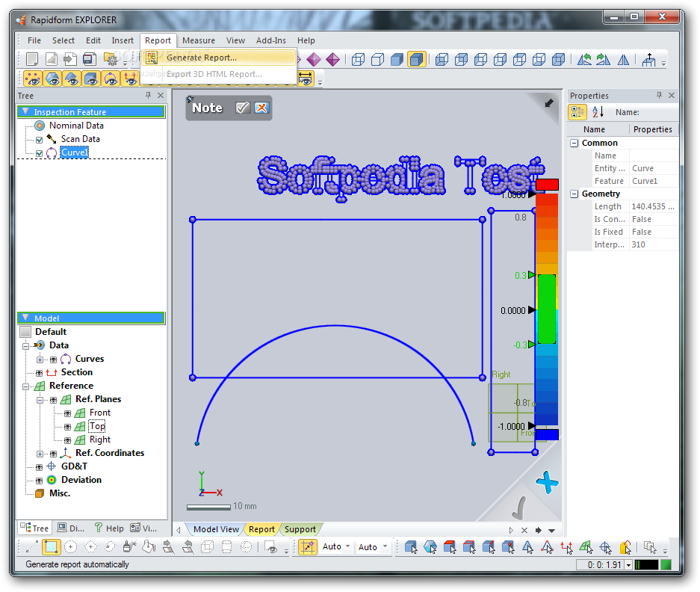700x592 pixels.
Task: Click the flip view triangles icon
Action: coord(623,59)
